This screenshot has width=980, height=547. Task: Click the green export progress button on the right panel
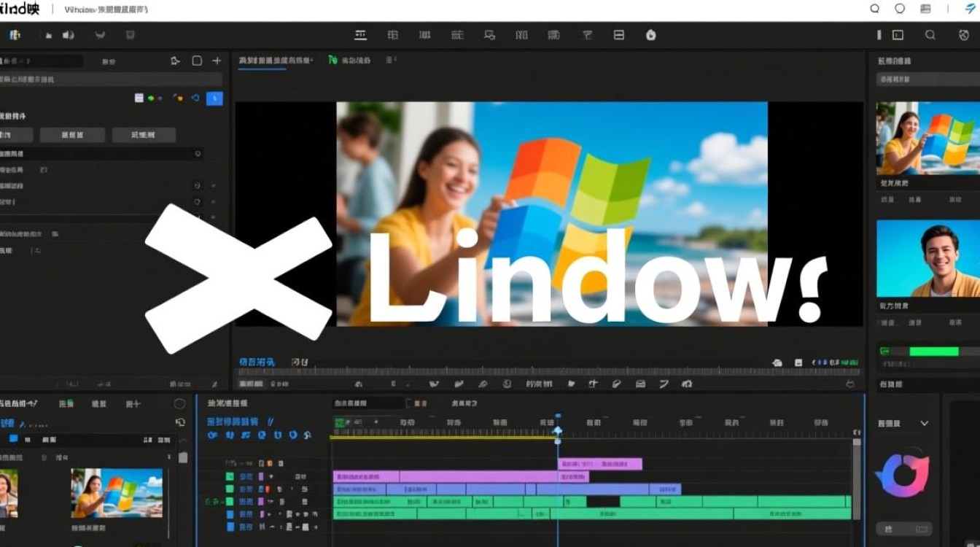pos(933,351)
